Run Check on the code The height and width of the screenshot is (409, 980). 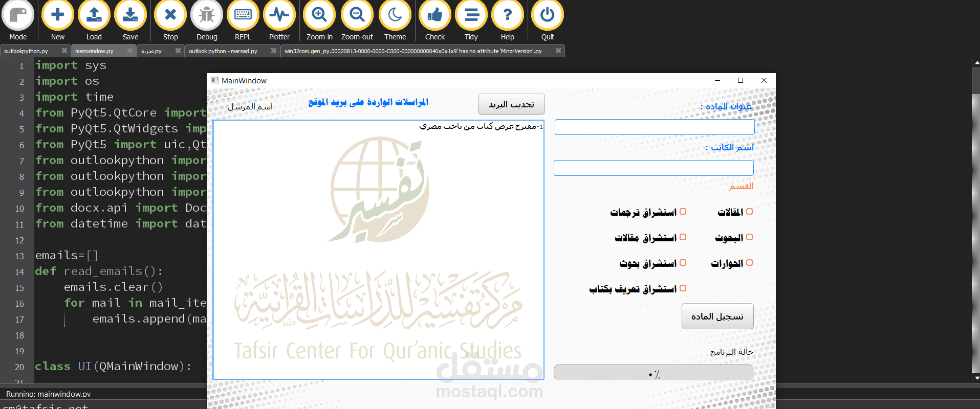pos(435,21)
